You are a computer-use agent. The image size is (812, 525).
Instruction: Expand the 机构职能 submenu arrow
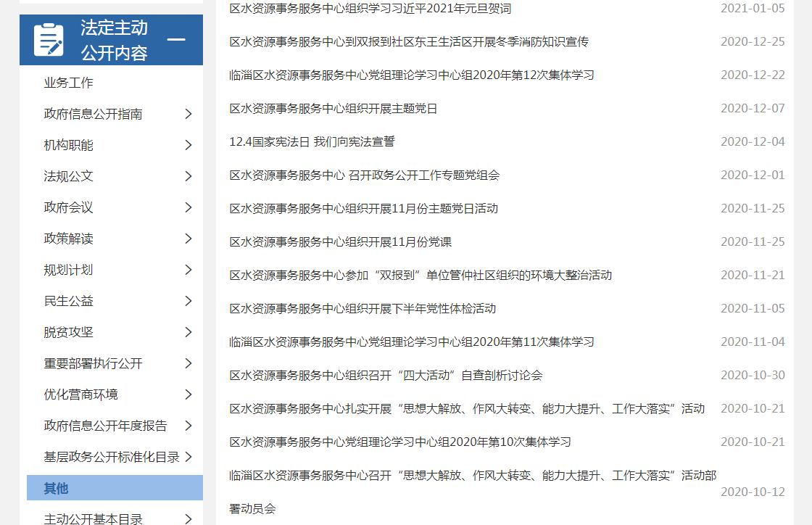tap(188, 145)
